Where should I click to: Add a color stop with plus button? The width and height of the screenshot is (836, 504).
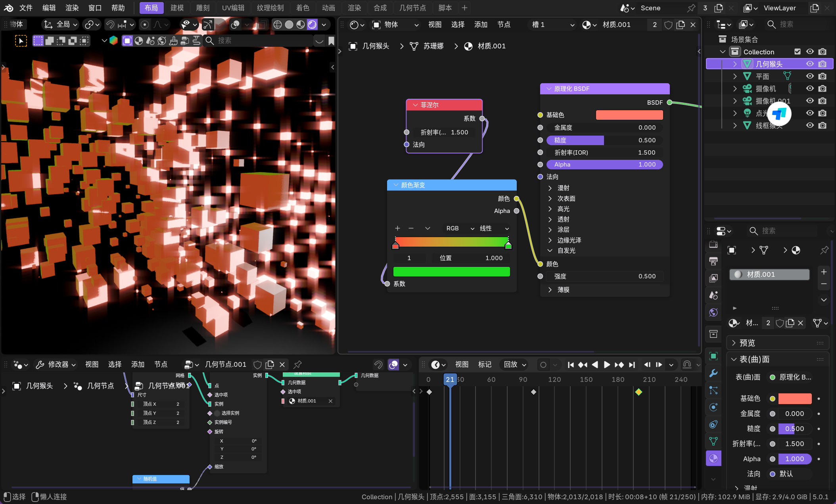click(x=397, y=228)
